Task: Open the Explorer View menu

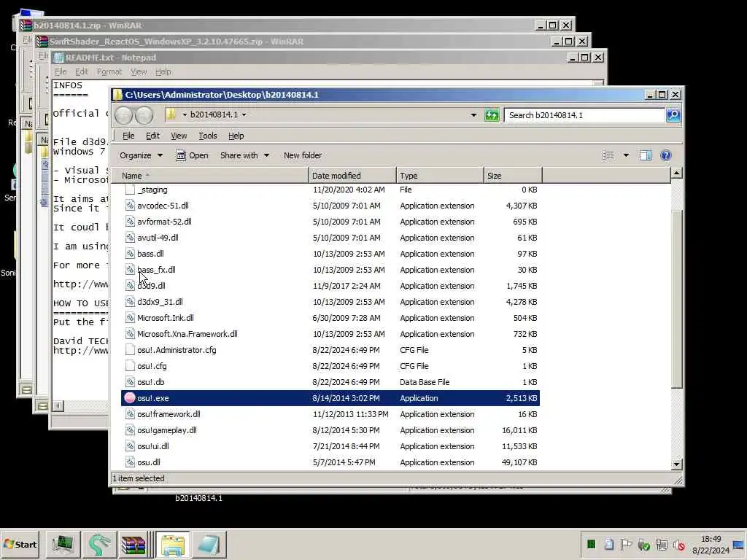Action: click(179, 136)
